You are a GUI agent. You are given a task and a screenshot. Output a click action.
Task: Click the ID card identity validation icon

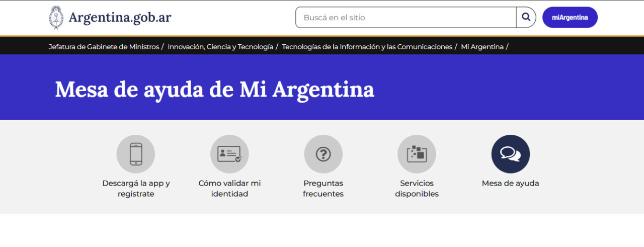pos(229,154)
